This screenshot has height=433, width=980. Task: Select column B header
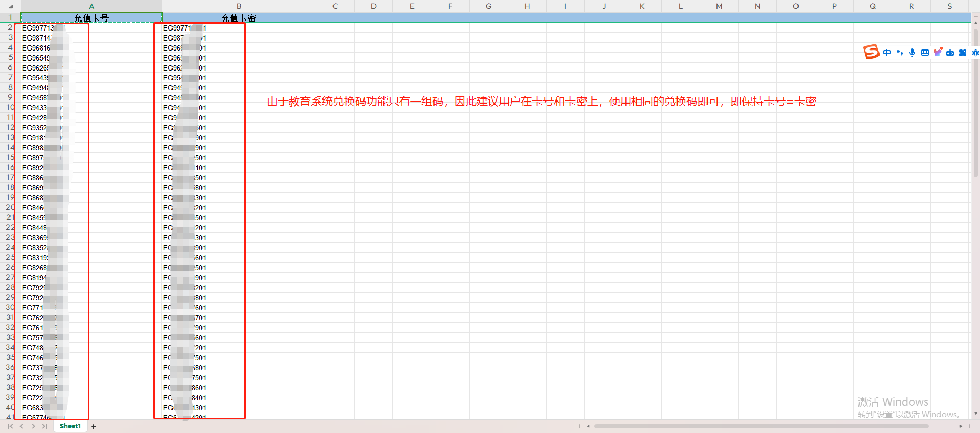[x=239, y=6]
